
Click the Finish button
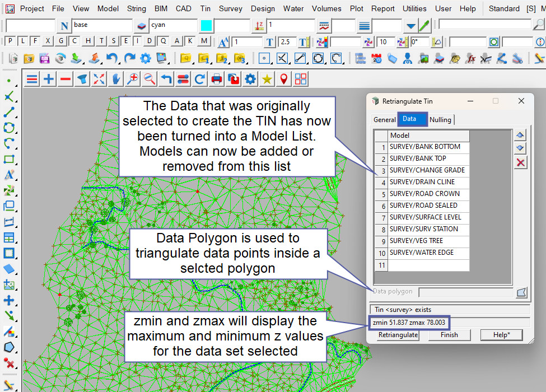click(x=449, y=335)
